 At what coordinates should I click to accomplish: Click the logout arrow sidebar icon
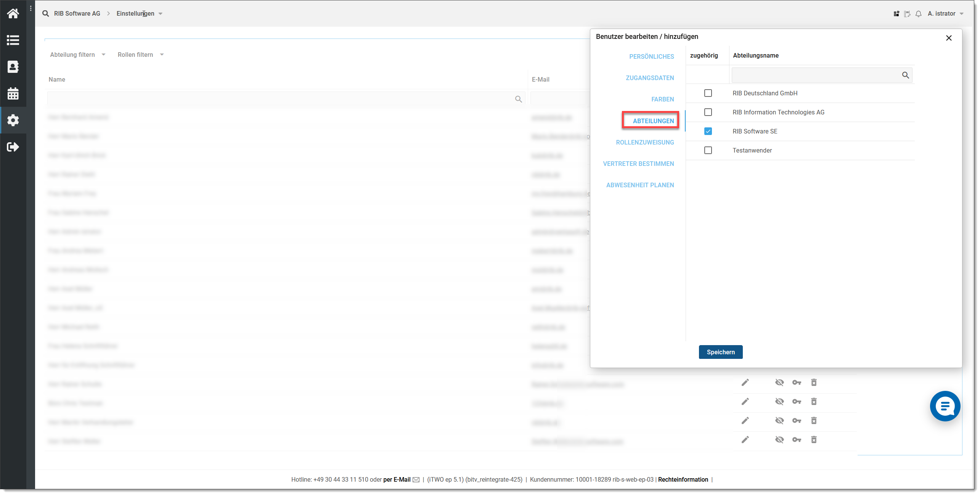coord(13,147)
